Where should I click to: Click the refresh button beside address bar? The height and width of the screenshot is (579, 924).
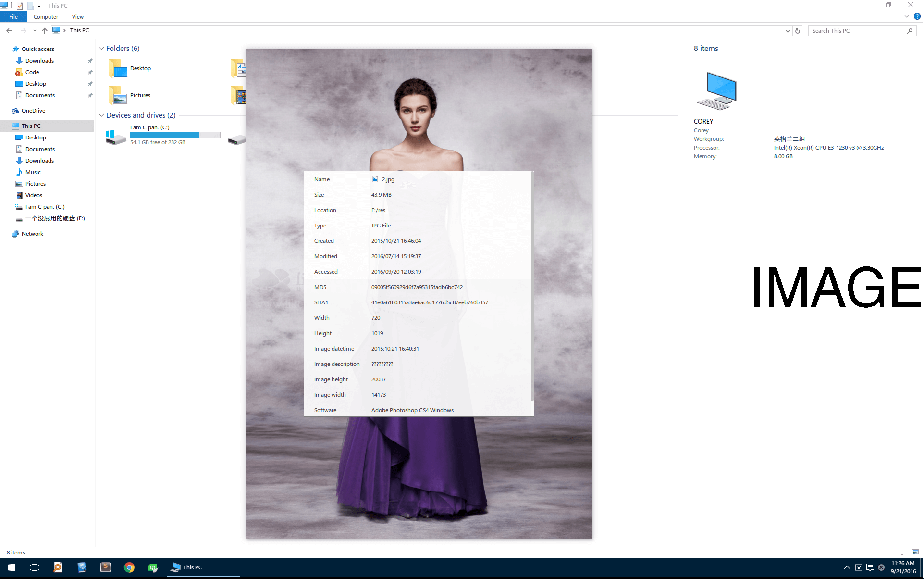click(x=798, y=31)
